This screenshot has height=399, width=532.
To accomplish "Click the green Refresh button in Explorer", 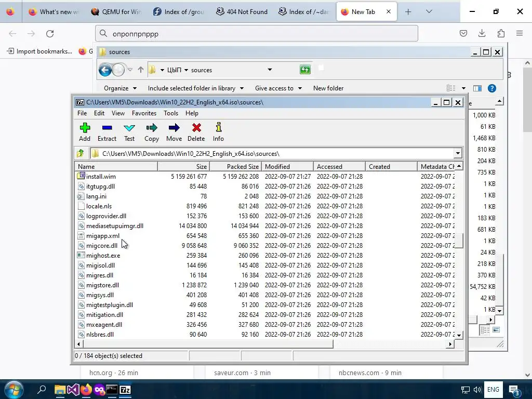I will click(x=305, y=70).
